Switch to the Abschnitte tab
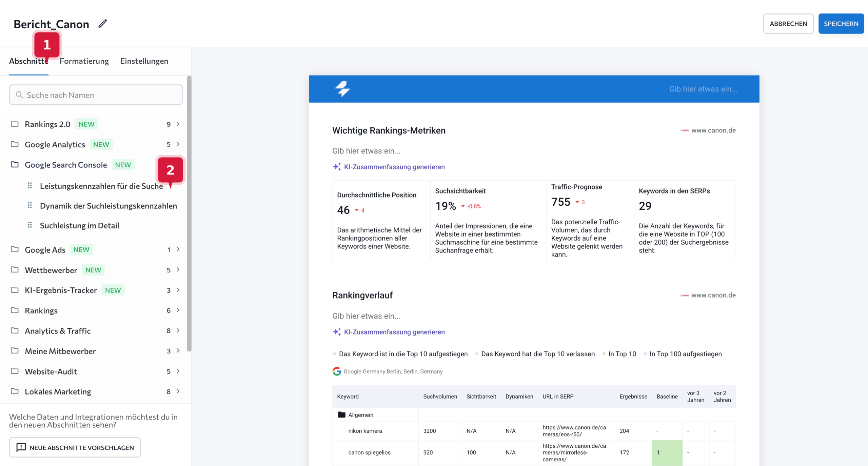Viewport: 868px width, 466px height. click(x=29, y=61)
